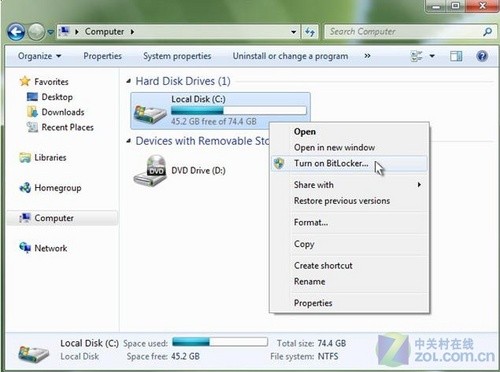Click the Local Disk (C:) drive icon
The height and width of the screenshot is (372, 500).
pyautogui.click(x=150, y=113)
